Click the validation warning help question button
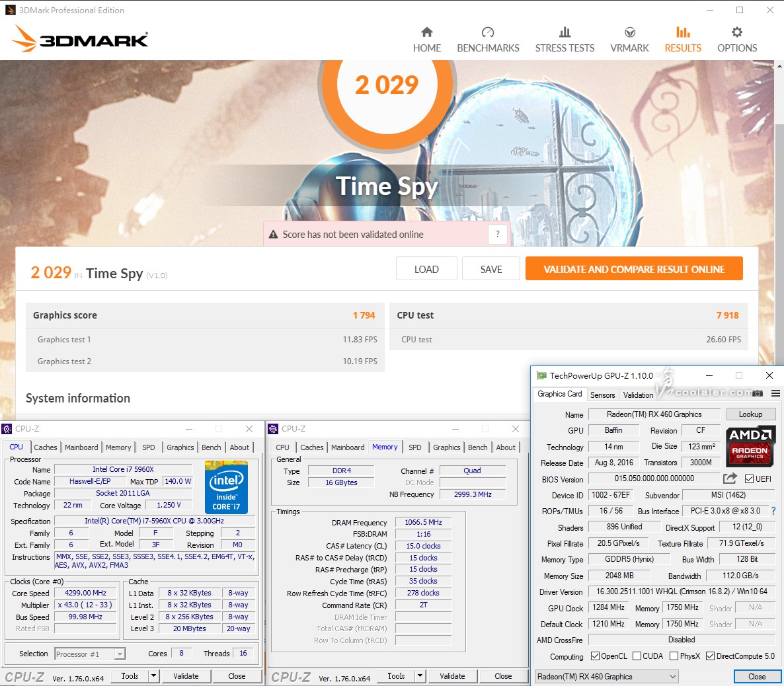Screen dimensions: 784x686 (498, 234)
